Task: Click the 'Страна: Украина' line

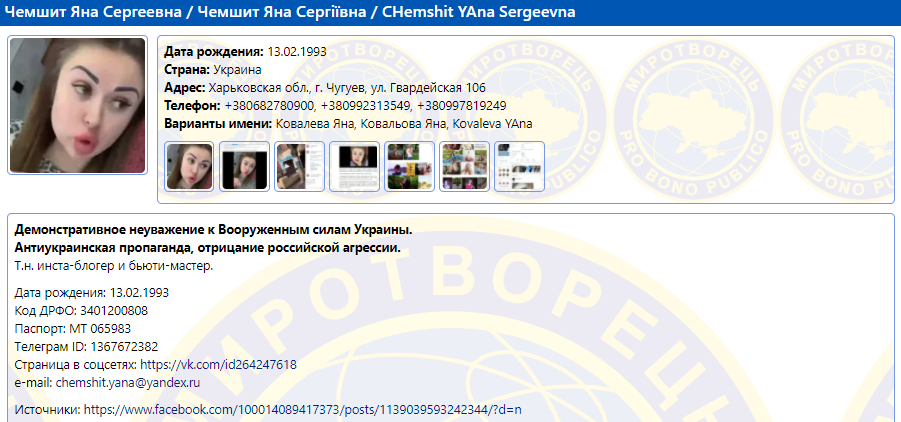Action: coord(213,70)
